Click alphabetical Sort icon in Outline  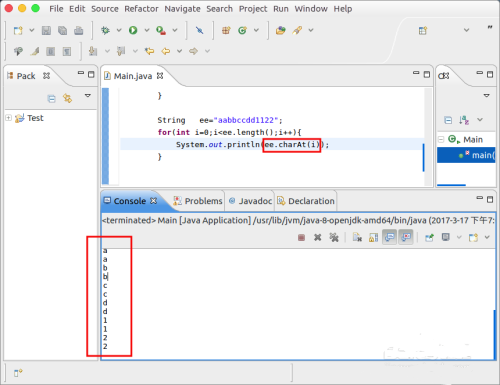coord(464,120)
